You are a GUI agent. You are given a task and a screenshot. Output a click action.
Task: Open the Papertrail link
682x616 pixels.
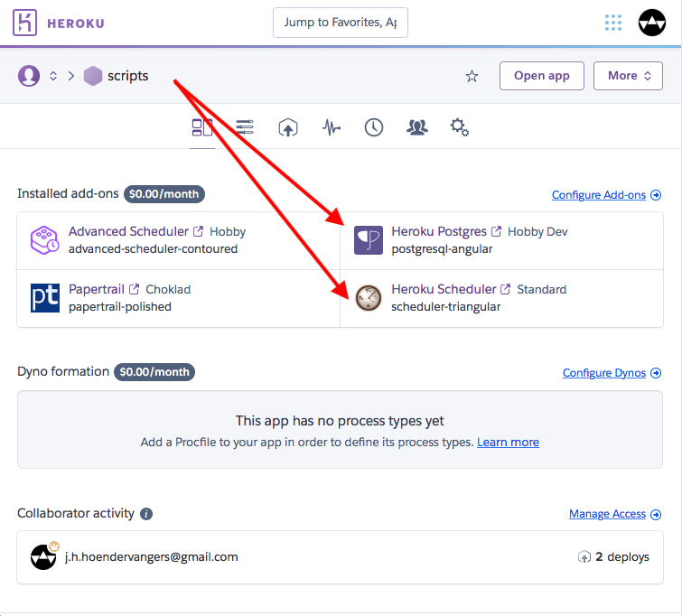tap(97, 289)
